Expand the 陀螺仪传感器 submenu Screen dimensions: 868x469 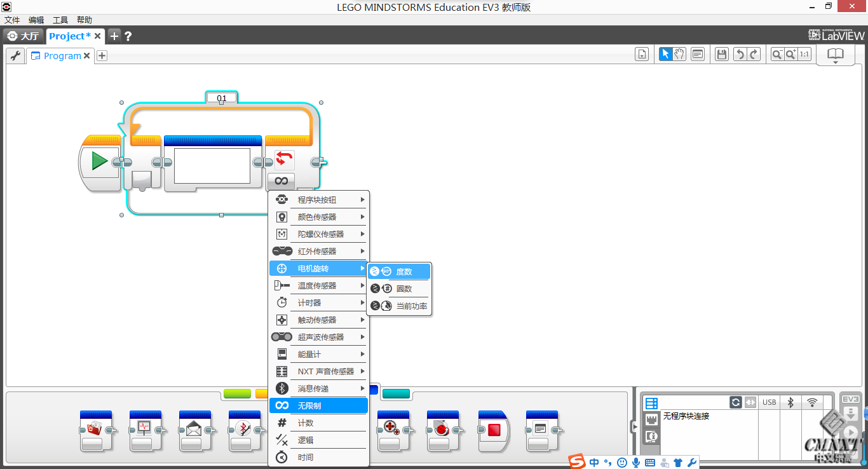point(319,234)
